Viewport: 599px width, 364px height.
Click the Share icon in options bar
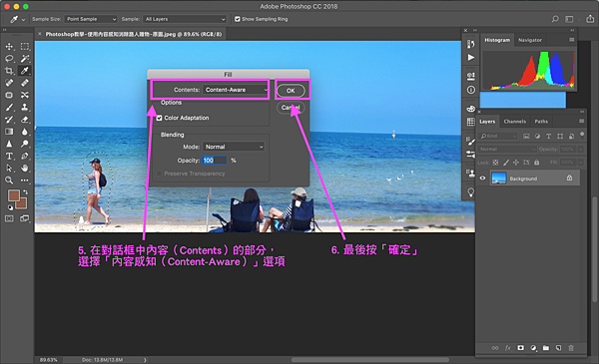point(590,19)
